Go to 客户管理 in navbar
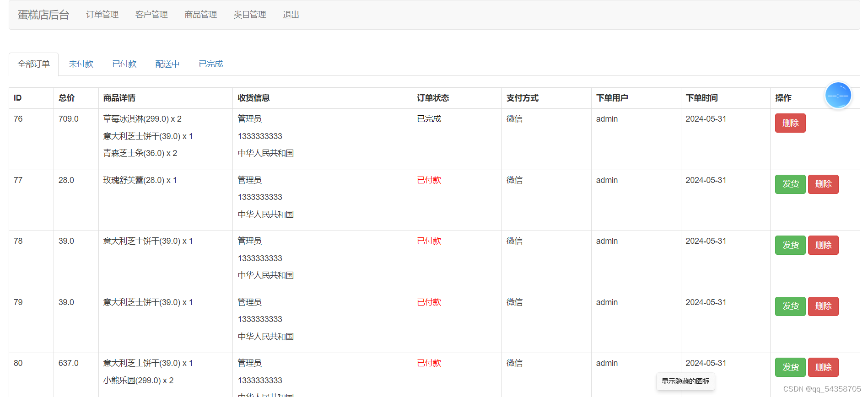 coord(151,15)
